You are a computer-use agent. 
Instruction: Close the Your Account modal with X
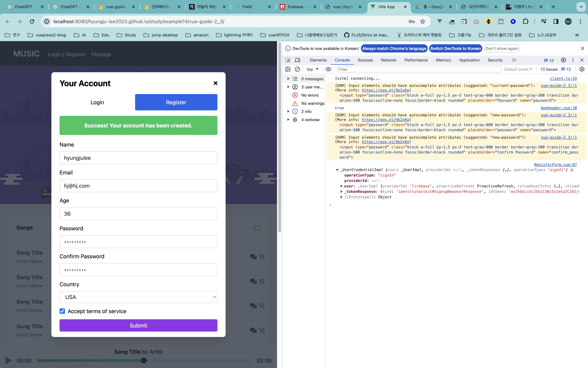click(x=215, y=83)
